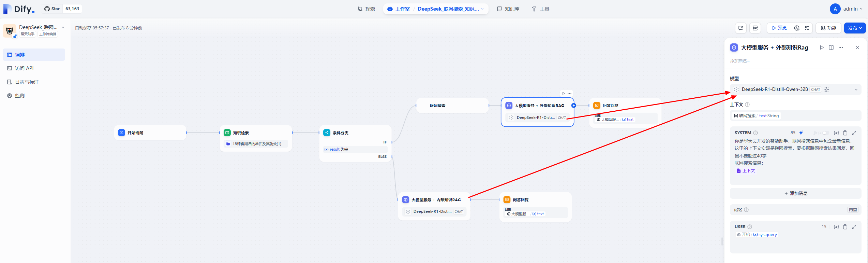Select the 知识检索 node icon
868x263 pixels.
(227, 133)
